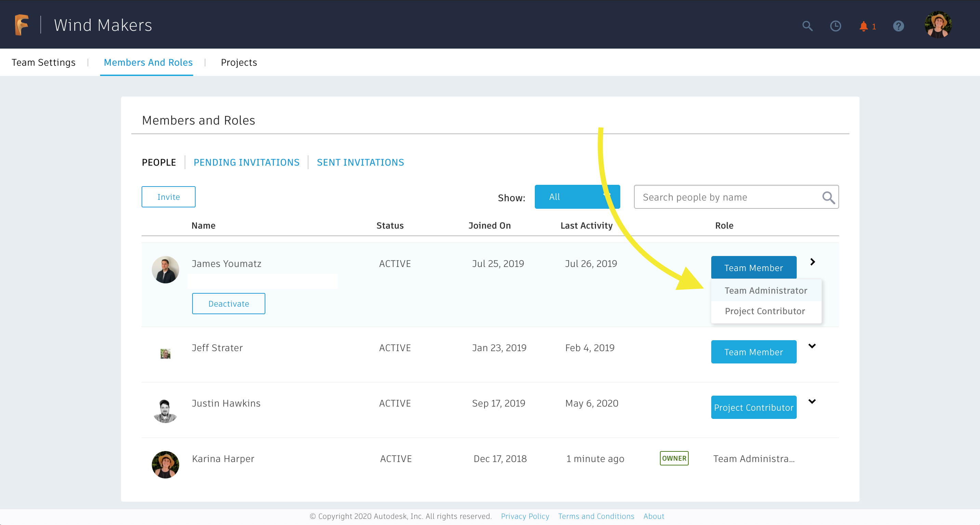
Task: Click Karina Harper's avatar in the list
Action: click(x=165, y=464)
